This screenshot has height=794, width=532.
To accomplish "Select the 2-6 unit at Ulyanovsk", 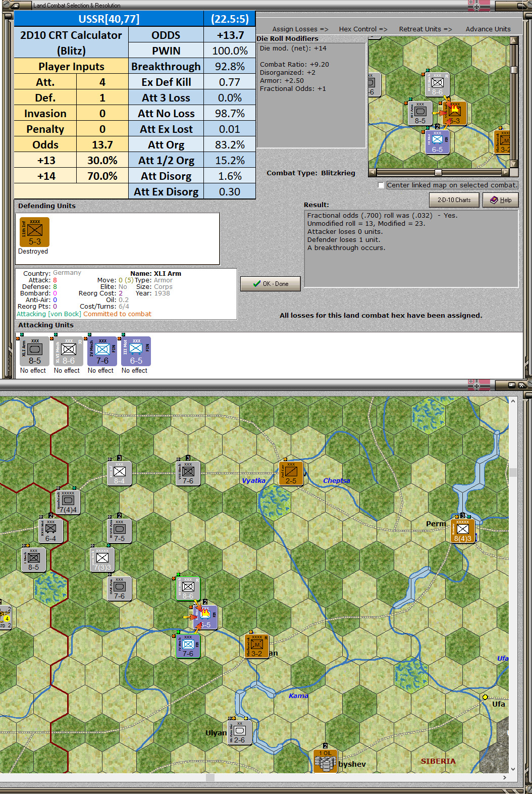I will tap(240, 732).
